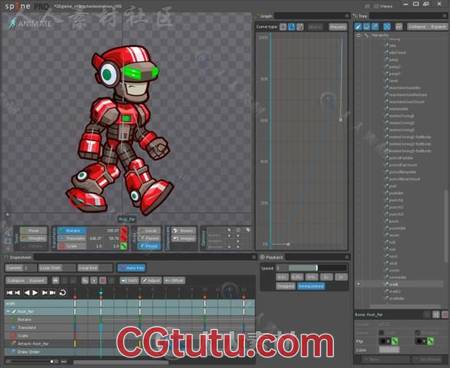
Task: Toggle the Auto Key button
Action: pyautogui.click(x=131, y=268)
